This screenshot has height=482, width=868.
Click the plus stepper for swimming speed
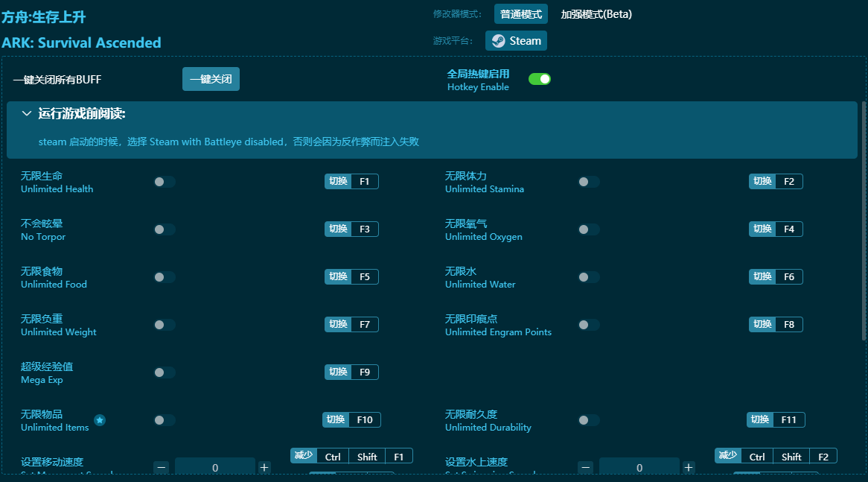689,468
